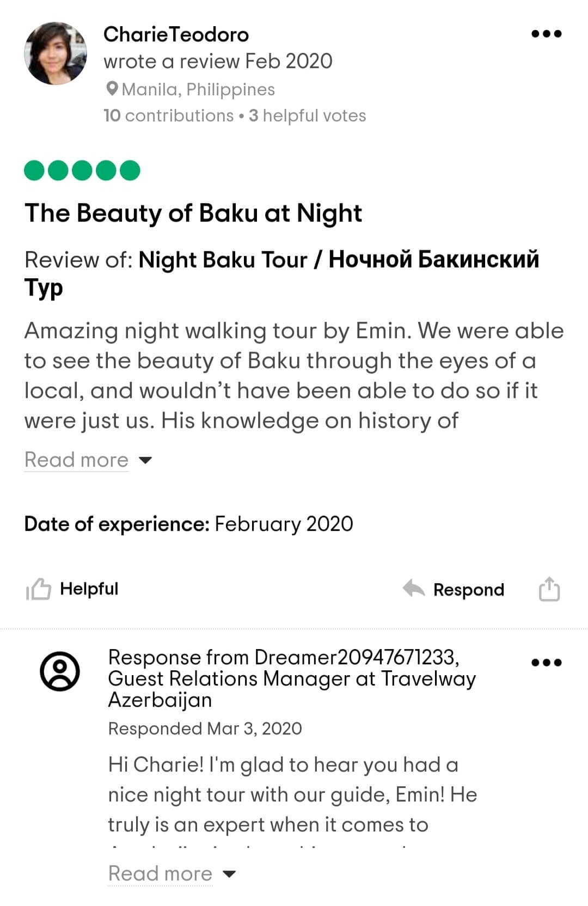
Task: Click the Dreamer20947671233 response author name
Action: coord(356,657)
